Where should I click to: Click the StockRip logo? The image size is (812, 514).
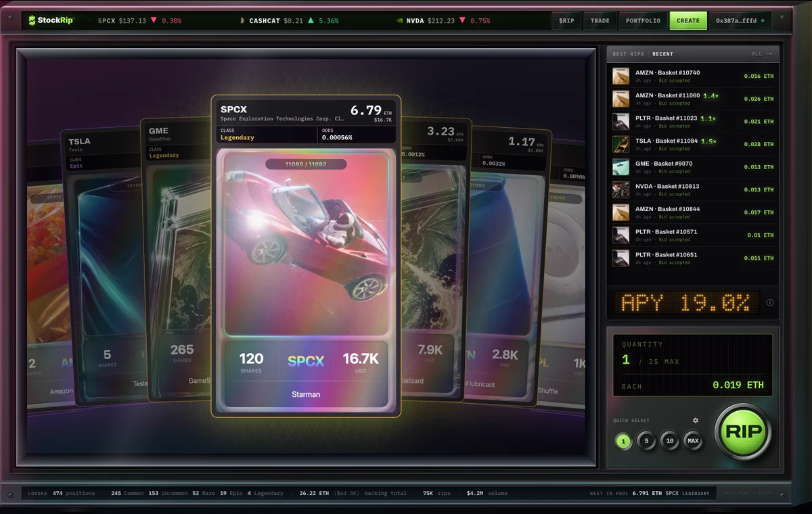[x=51, y=20]
